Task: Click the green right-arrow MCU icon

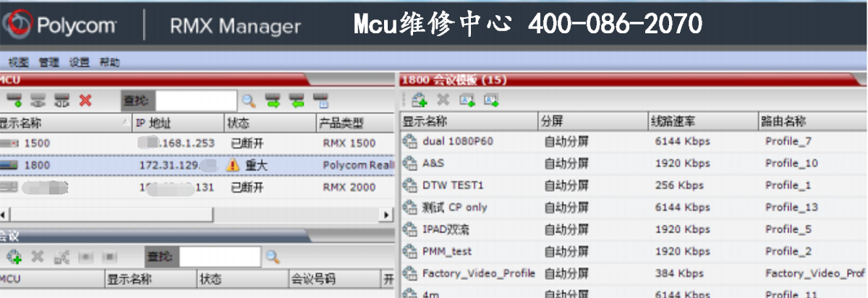Action: pyautogui.click(x=272, y=100)
